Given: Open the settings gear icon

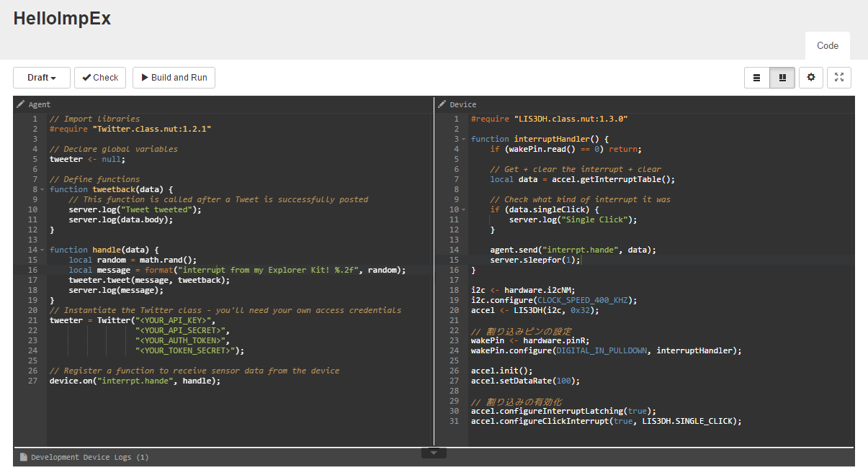Looking at the screenshot, I should coord(810,77).
